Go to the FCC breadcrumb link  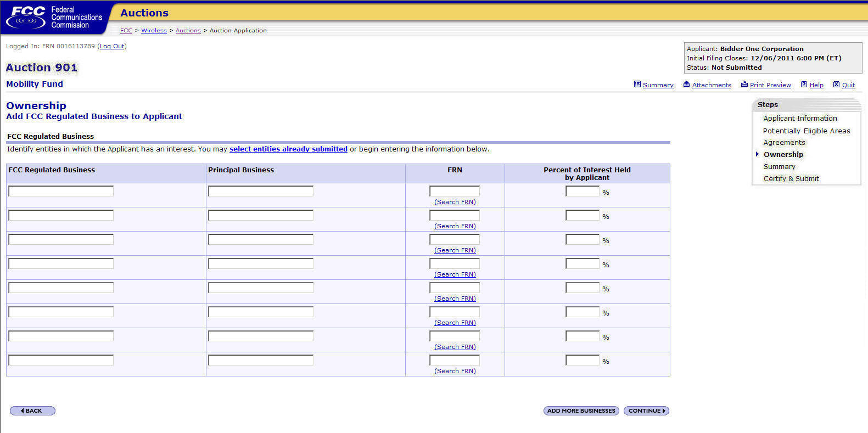tap(126, 31)
